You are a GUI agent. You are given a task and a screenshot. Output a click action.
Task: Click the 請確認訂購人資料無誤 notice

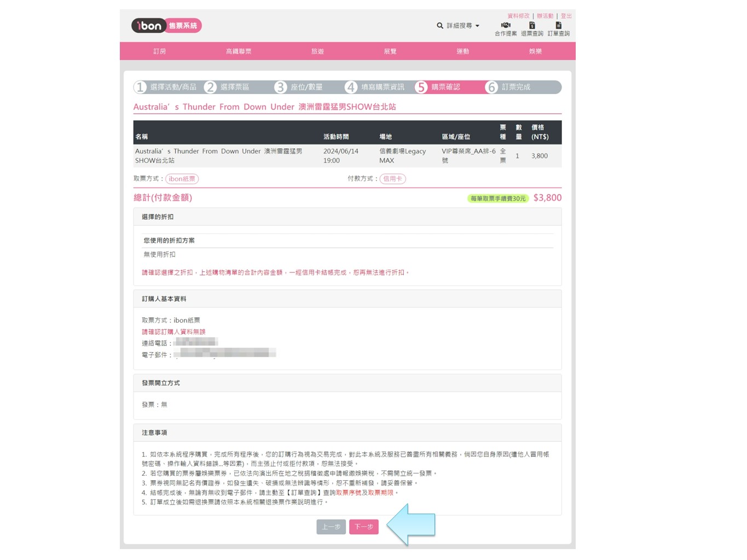coord(173,332)
